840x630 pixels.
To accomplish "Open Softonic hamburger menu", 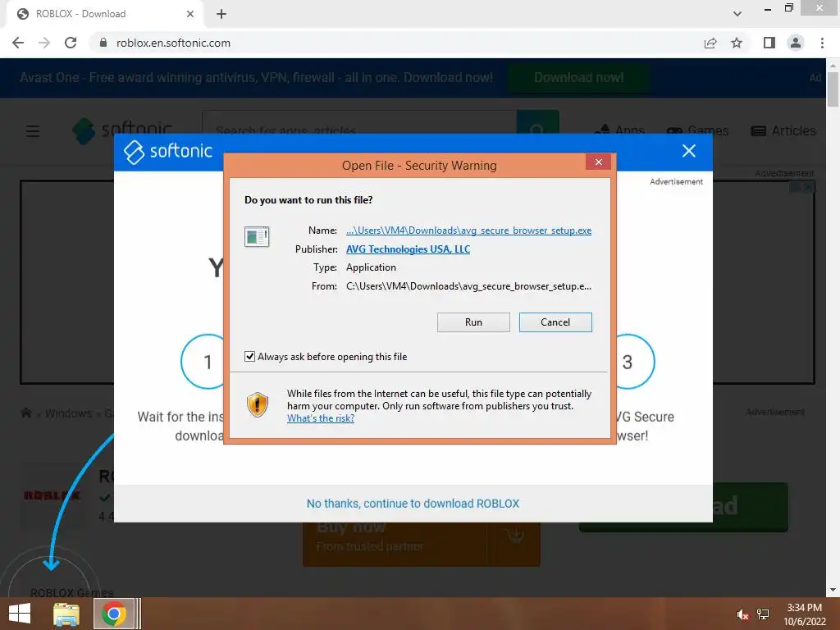I will (33, 130).
